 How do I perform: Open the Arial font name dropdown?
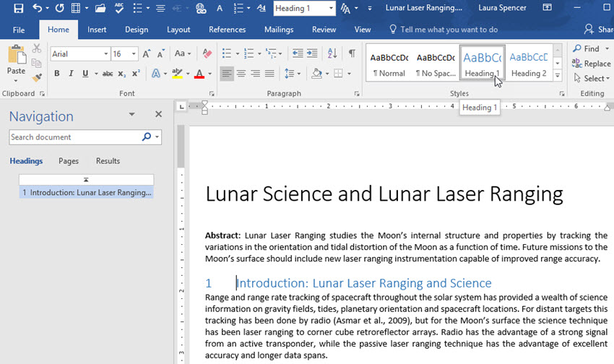pyautogui.click(x=106, y=54)
